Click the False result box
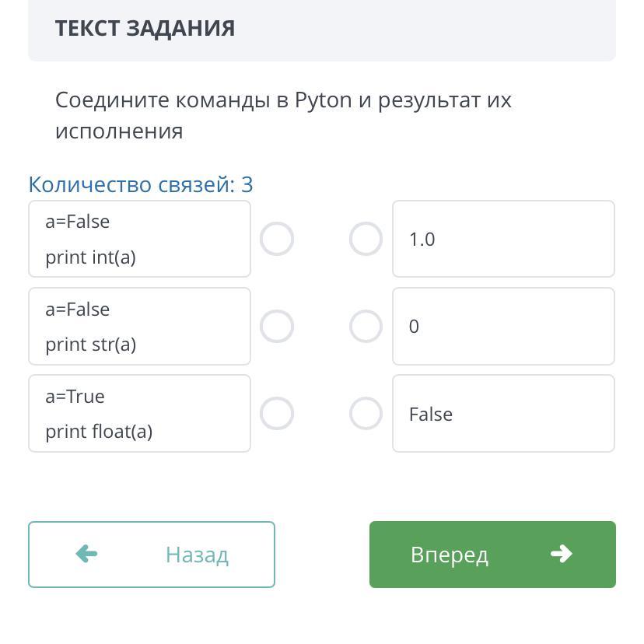 [503, 414]
